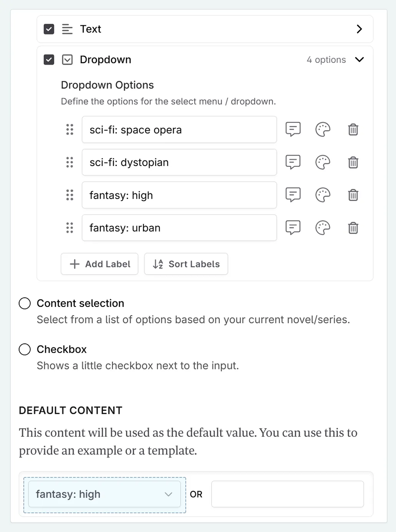Open comment editor for "sci-fi: space opera"

click(x=293, y=129)
